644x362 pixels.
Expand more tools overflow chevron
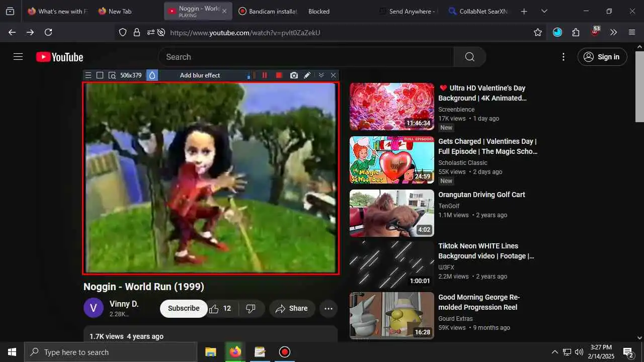pyautogui.click(x=613, y=32)
